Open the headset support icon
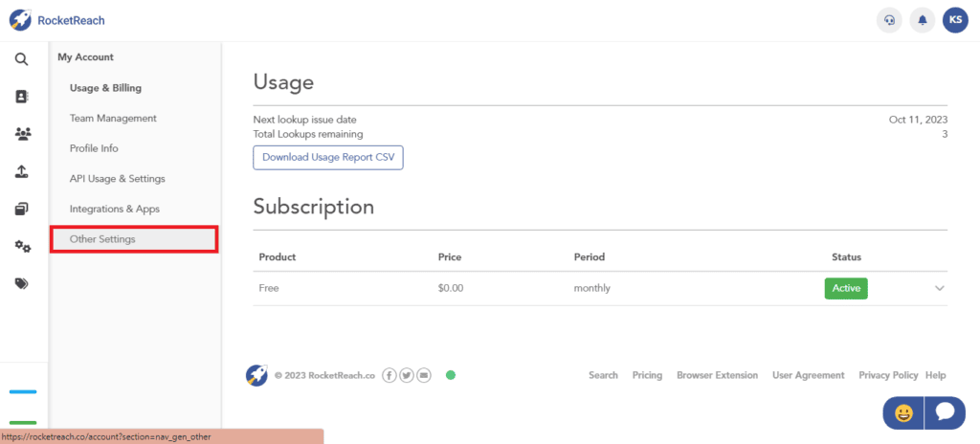Image resolution: width=980 pixels, height=444 pixels. click(889, 19)
